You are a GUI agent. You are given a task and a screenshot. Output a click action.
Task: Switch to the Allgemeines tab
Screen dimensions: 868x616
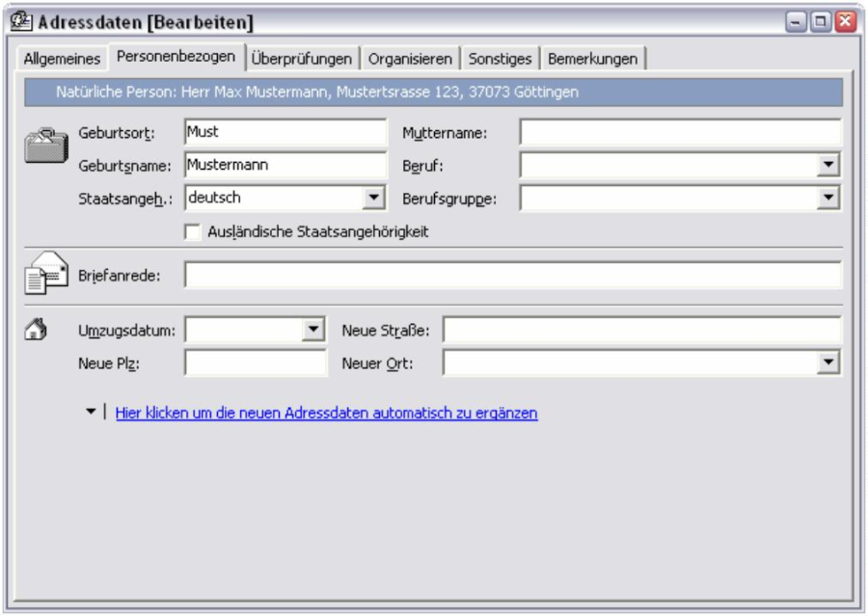62,59
